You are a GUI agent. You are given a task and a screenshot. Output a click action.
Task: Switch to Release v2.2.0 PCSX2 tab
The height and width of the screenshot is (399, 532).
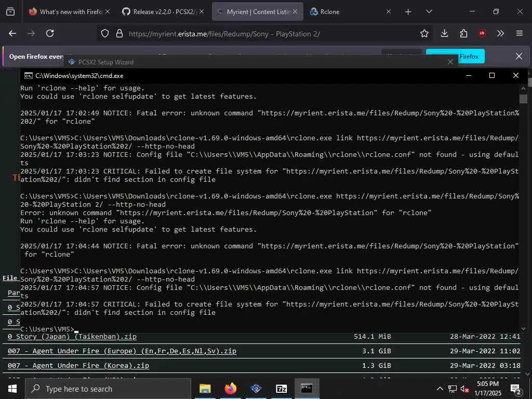[163, 12]
